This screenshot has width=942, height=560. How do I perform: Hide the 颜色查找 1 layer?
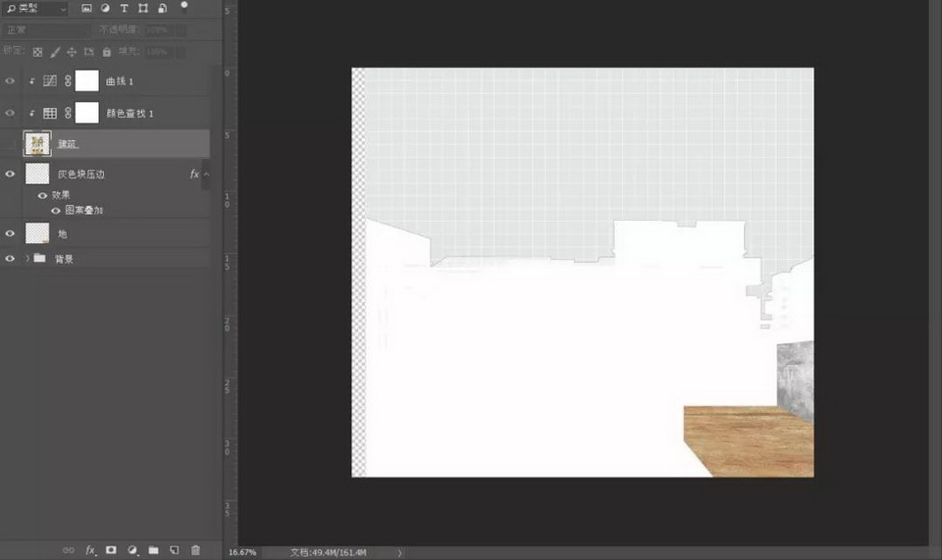click(11, 113)
